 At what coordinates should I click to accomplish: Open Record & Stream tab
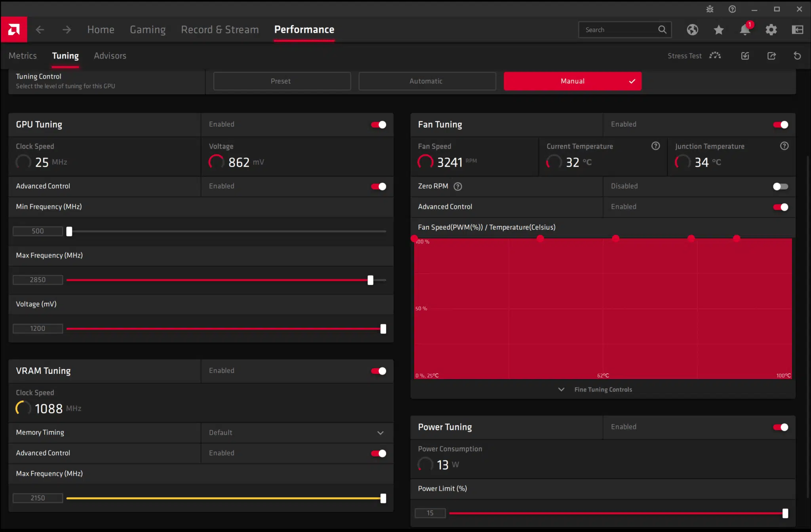click(220, 30)
